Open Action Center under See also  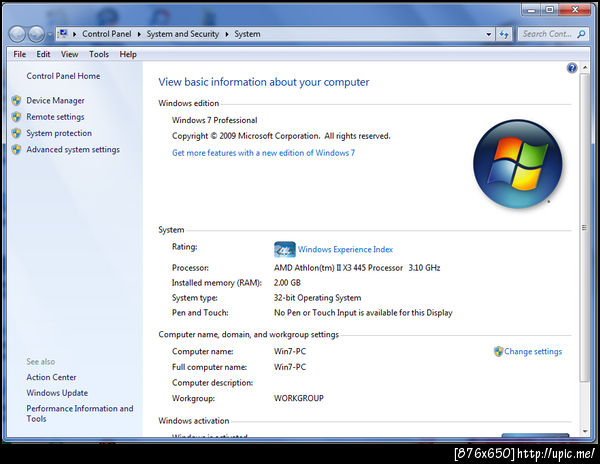tap(51, 377)
